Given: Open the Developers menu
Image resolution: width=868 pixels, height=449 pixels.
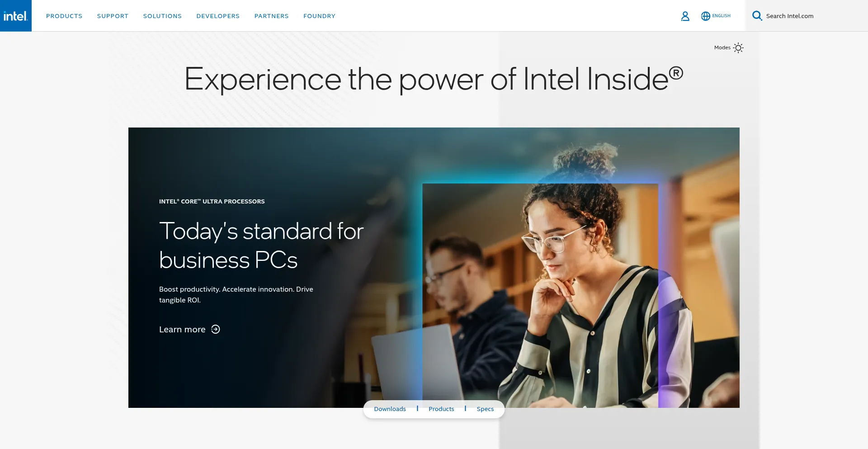Looking at the screenshot, I should 218,16.
